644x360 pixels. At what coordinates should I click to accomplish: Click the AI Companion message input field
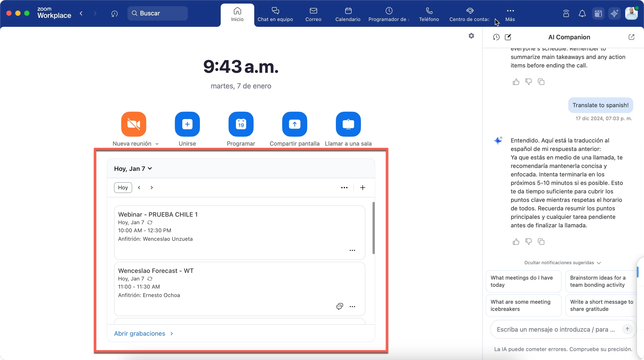555,330
